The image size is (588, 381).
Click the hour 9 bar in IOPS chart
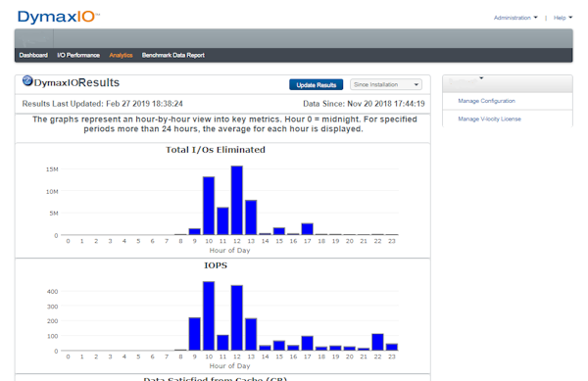click(195, 334)
